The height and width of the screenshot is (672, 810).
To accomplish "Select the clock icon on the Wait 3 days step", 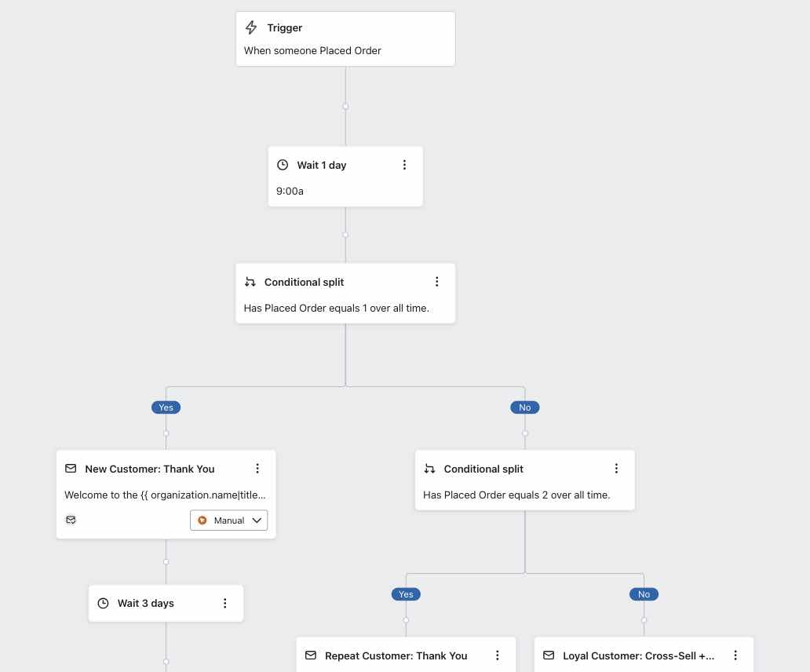I will tap(103, 603).
